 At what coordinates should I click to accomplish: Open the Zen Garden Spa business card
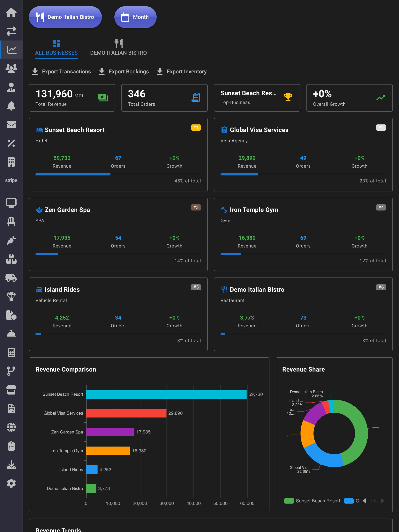[118, 234]
